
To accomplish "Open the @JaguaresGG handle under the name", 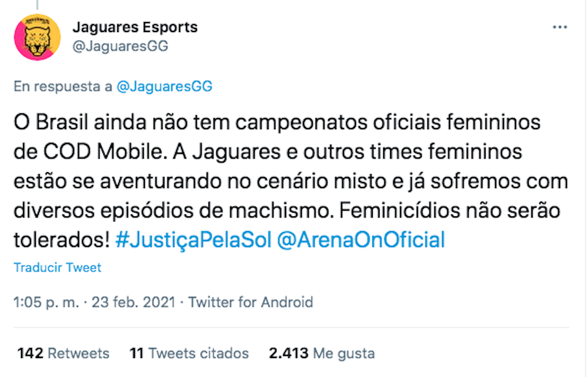I will [120, 46].
